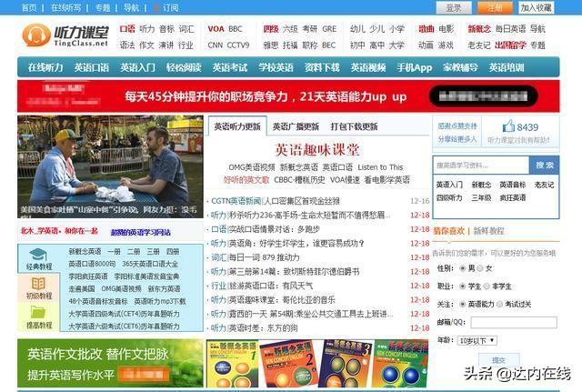Click the thumbs-up like icon
582x392 pixels.
pos(508,126)
